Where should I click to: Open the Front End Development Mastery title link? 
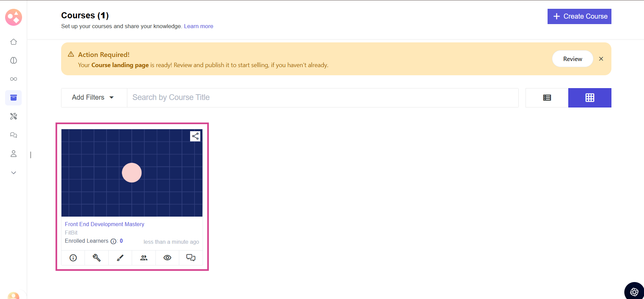pyautogui.click(x=105, y=224)
